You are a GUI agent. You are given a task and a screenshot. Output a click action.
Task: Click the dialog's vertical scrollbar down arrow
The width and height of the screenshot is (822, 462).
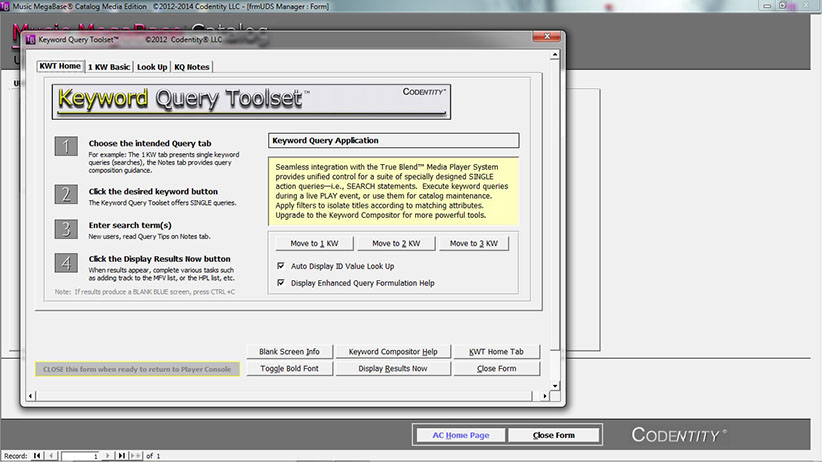coord(554,386)
